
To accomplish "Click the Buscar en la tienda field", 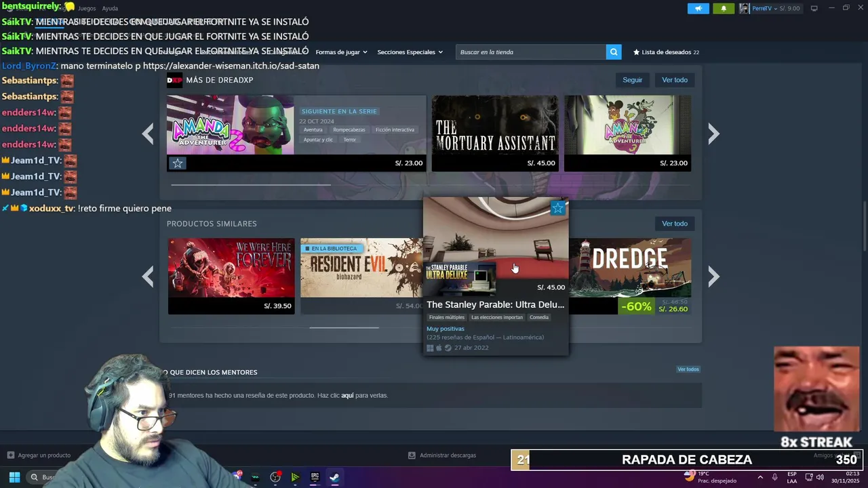I will 531,52.
